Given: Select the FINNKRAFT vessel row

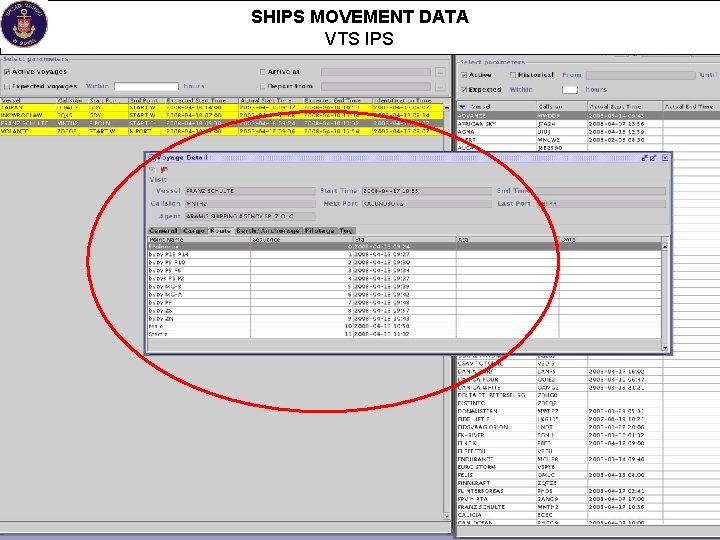Looking at the screenshot, I should click(x=588, y=483).
